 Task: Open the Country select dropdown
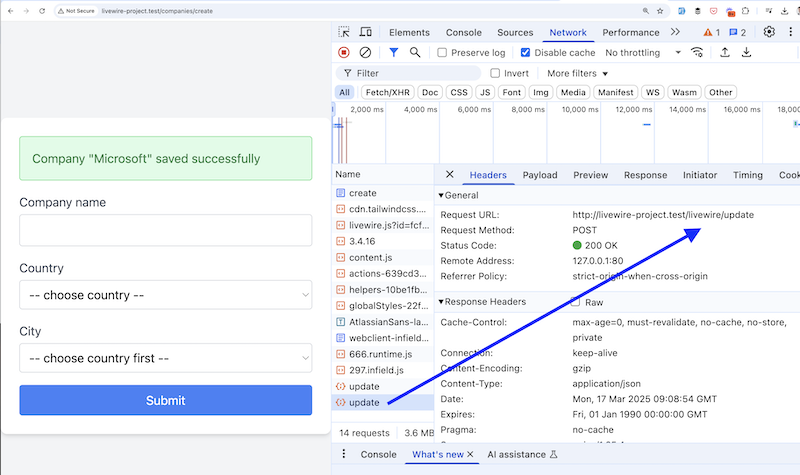[x=166, y=295]
